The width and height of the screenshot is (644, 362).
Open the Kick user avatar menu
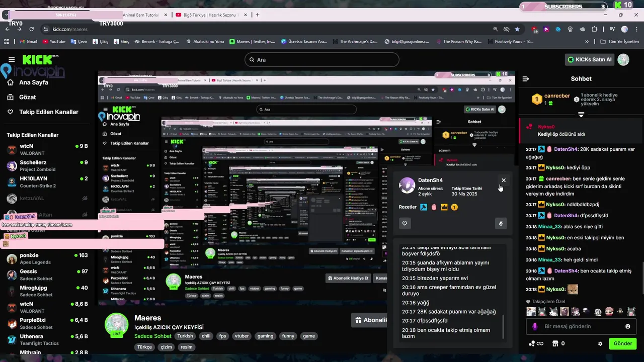pyautogui.click(x=623, y=60)
